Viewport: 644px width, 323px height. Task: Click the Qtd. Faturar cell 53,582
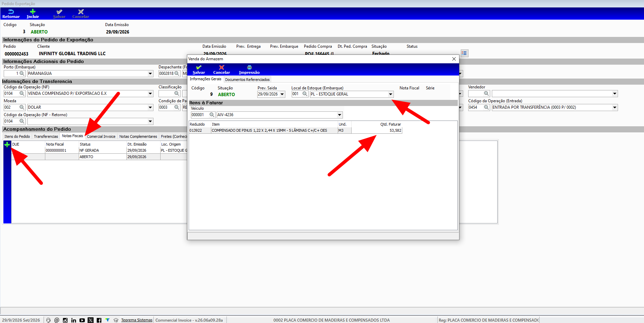(377, 130)
